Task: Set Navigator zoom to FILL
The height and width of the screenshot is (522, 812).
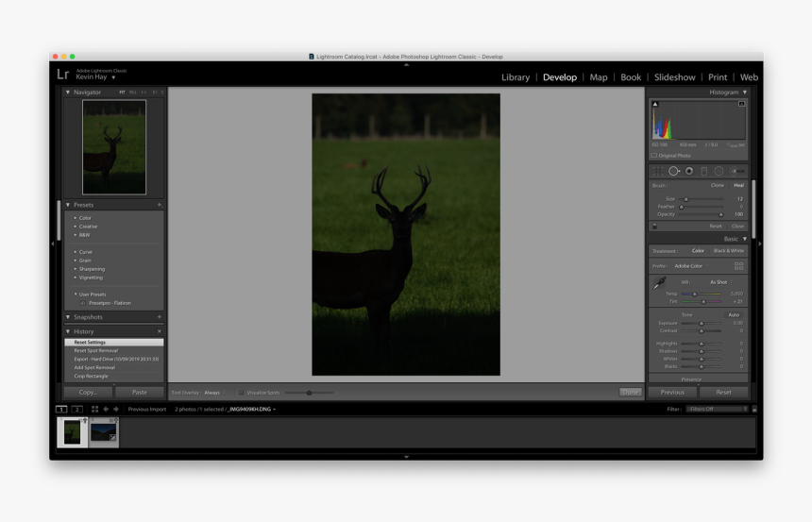Action: click(133, 93)
